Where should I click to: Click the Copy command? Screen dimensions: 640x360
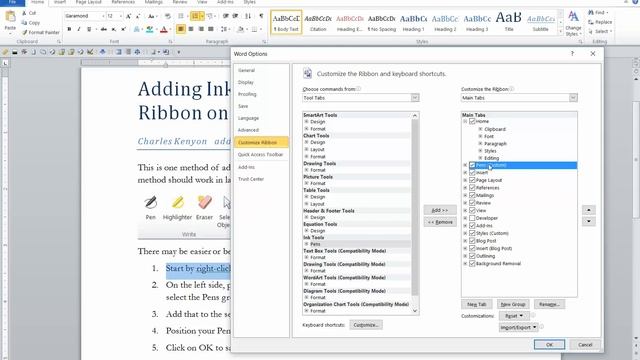(x=31, y=23)
